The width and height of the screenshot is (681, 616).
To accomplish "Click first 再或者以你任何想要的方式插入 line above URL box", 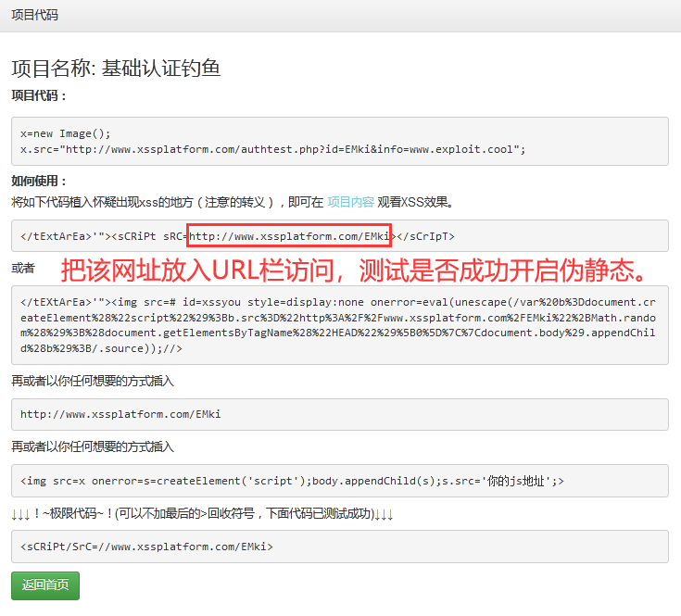I will (93, 381).
